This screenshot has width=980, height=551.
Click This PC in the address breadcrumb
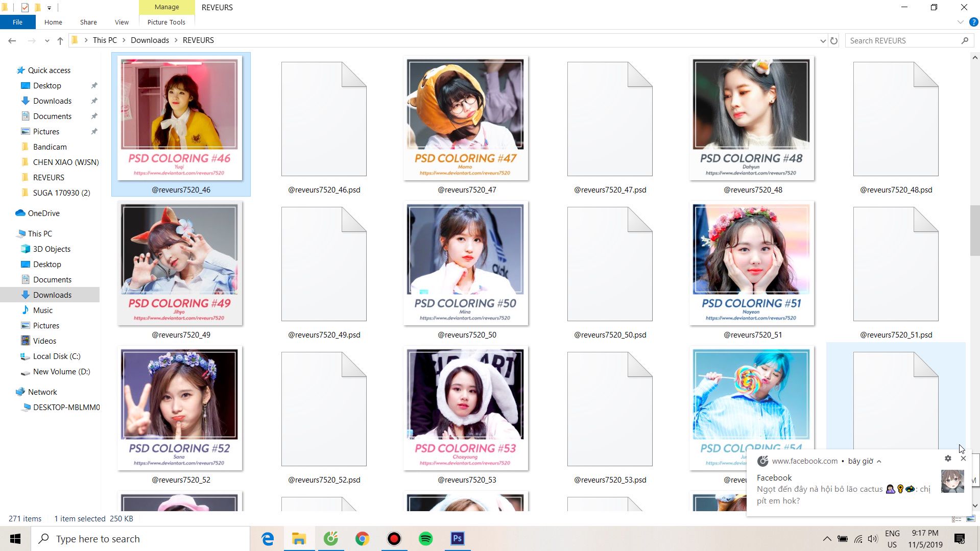(105, 40)
